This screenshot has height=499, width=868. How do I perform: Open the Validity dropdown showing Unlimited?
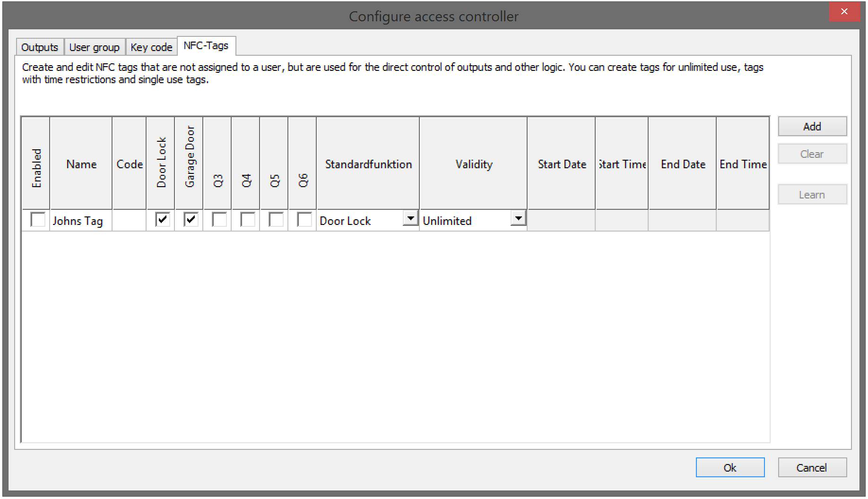pos(519,218)
